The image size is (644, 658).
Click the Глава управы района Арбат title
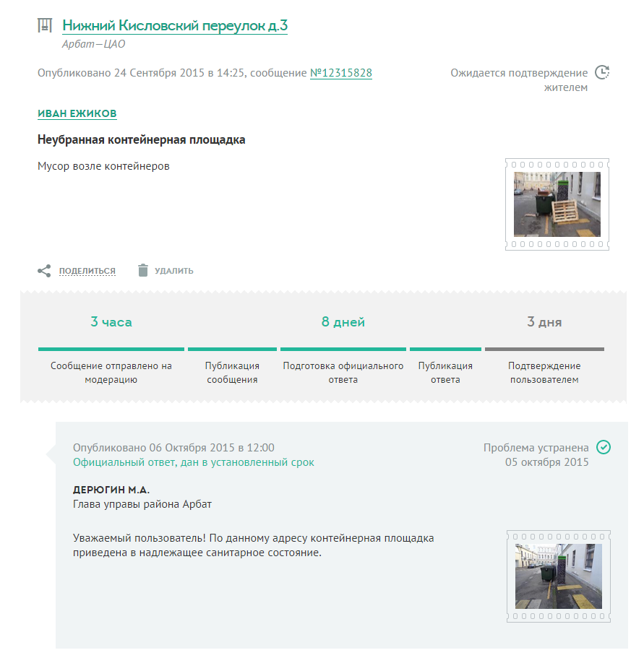pyautogui.click(x=142, y=504)
